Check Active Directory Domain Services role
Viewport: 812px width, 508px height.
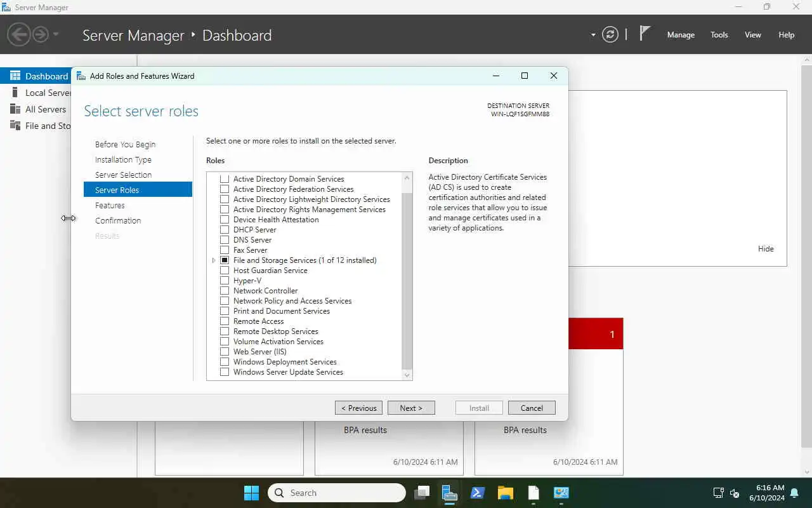225,179
